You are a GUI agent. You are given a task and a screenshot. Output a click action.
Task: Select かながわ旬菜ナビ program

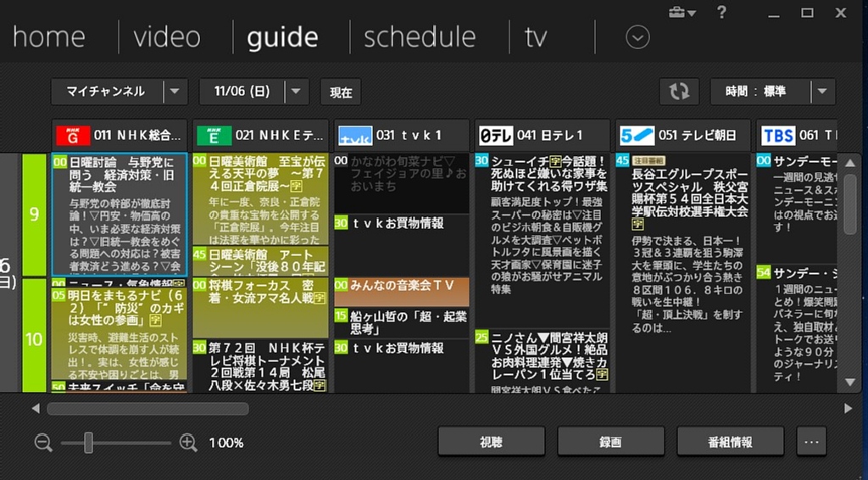coord(401,183)
